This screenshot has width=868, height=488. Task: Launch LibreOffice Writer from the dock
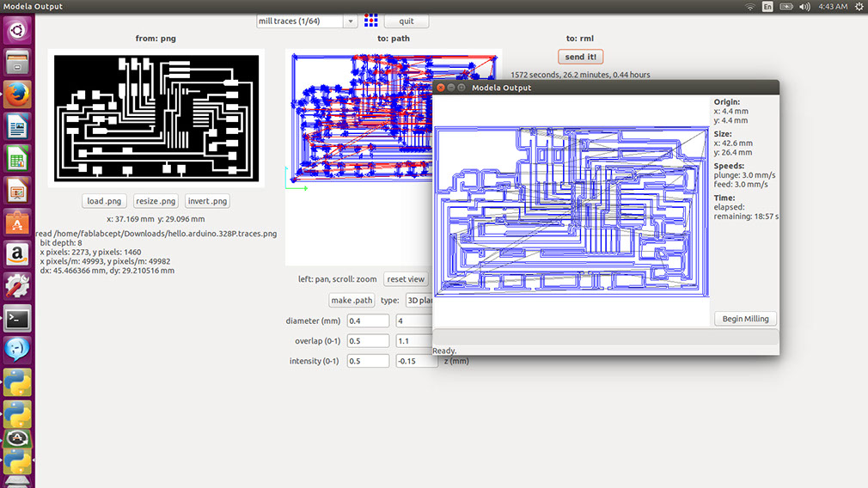pyautogui.click(x=17, y=126)
